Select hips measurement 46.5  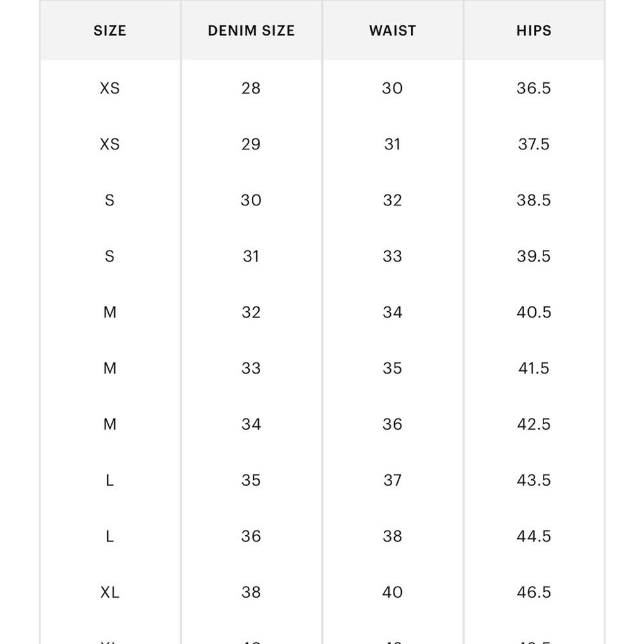click(x=533, y=592)
